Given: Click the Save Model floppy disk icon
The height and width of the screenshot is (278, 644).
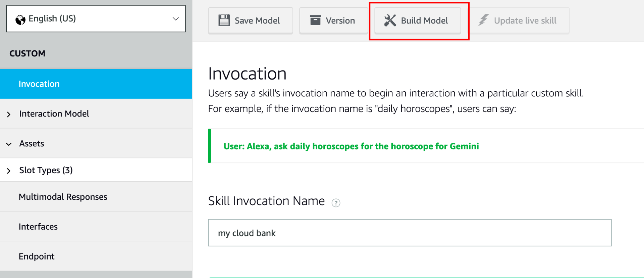Looking at the screenshot, I should pos(224,20).
